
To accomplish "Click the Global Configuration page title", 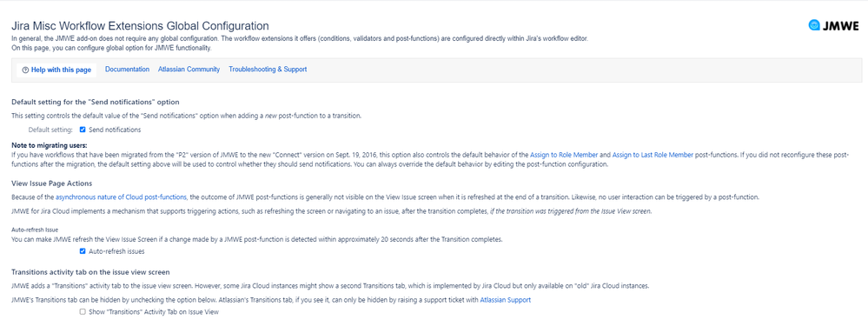I will click(140, 26).
